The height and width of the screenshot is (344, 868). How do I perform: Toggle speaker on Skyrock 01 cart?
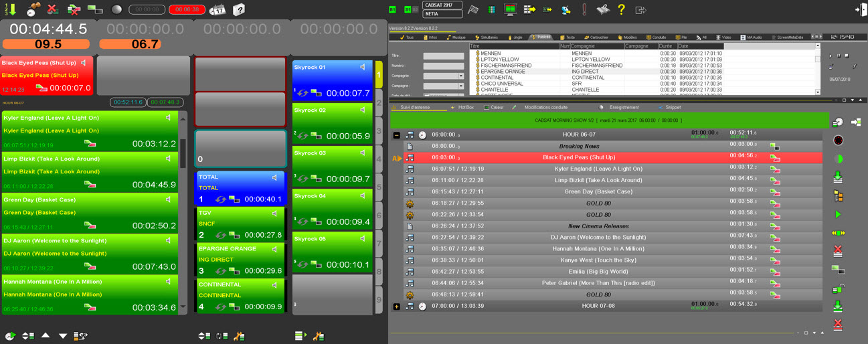(x=362, y=67)
